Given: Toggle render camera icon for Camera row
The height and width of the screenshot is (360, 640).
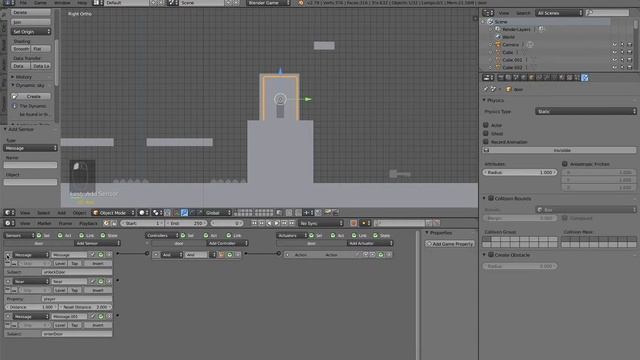Looking at the screenshot, I should (x=629, y=44).
